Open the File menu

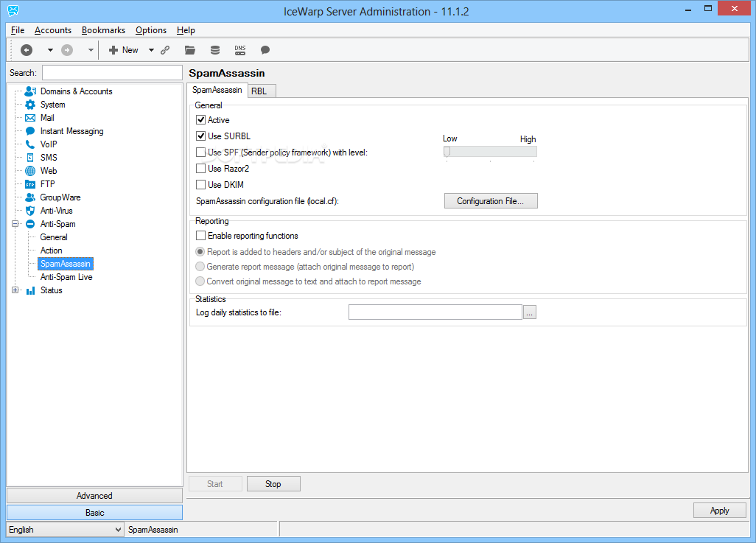(18, 30)
